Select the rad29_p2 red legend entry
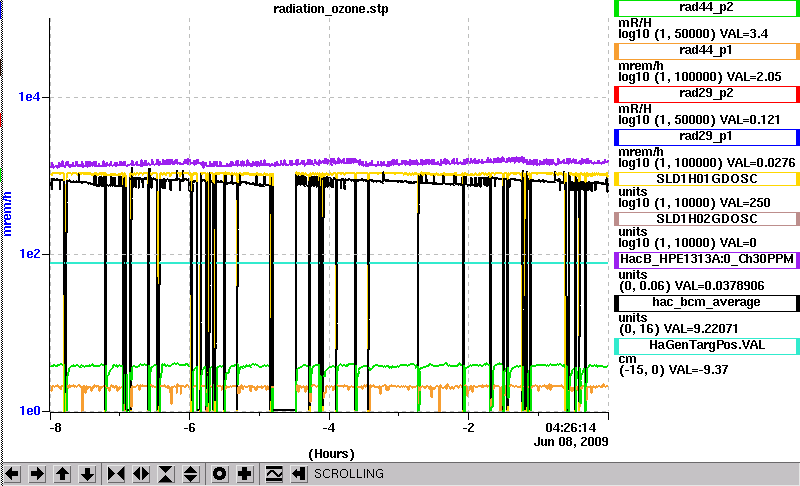The height and width of the screenshot is (486, 800). click(x=707, y=94)
